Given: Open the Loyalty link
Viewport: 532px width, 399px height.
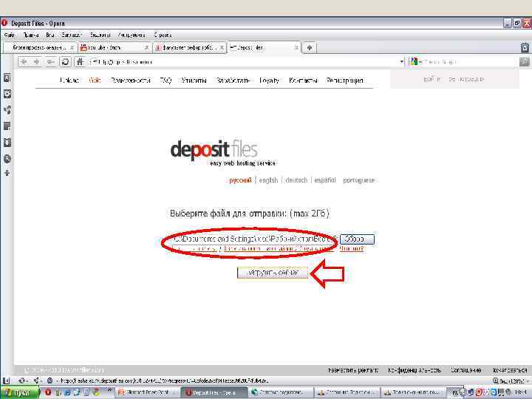Looking at the screenshot, I should 269,81.
